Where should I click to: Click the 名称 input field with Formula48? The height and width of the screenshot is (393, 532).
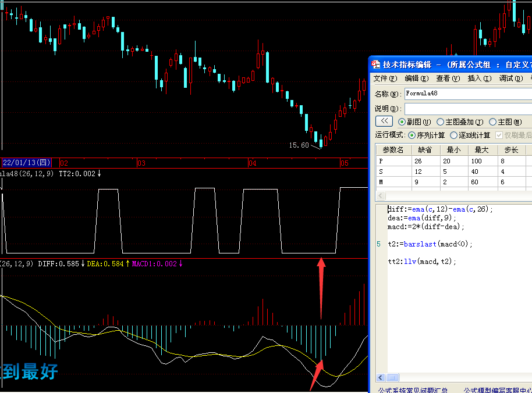(468, 94)
